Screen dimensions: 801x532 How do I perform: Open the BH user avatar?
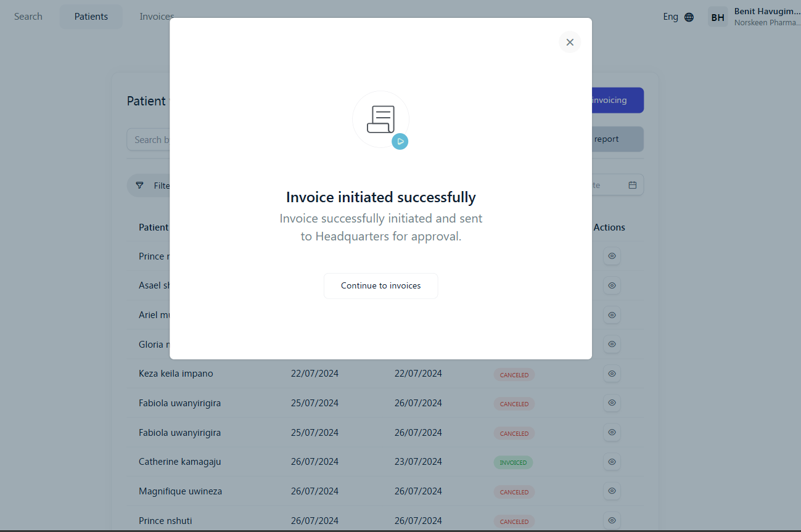(718, 17)
